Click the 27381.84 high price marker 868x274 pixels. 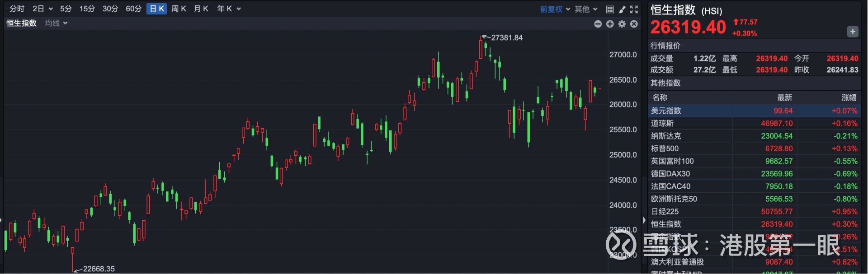pos(506,38)
